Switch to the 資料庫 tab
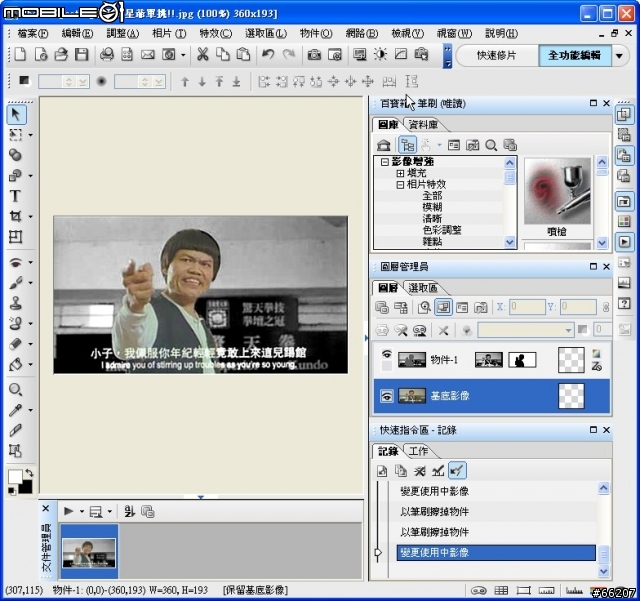The height and width of the screenshot is (601, 640). pyautogui.click(x=423, y=125)
